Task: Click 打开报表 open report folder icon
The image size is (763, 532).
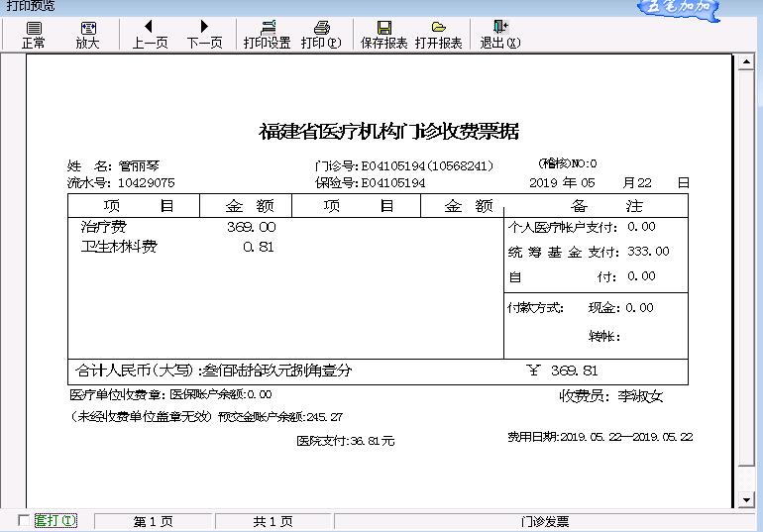Action: coord(438,27)
